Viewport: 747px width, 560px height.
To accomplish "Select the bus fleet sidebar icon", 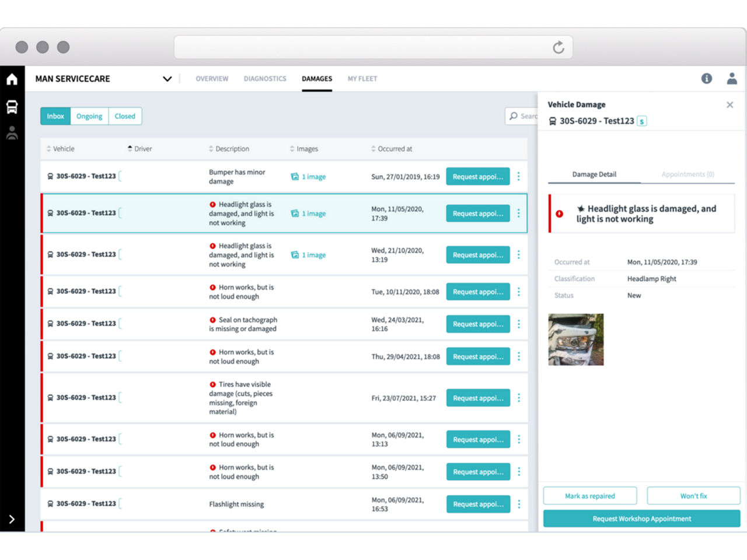I will pos(12,107).
